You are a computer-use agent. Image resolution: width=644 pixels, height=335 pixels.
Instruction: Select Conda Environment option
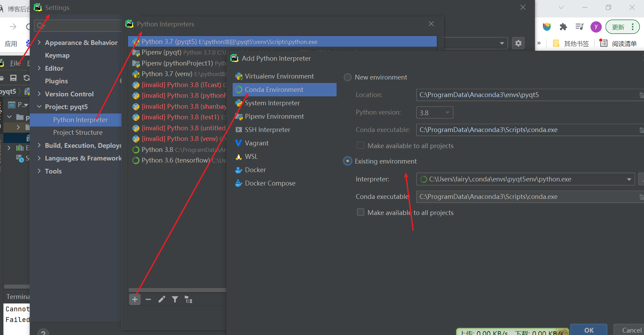pyautogui.click(x=284, y=89)
